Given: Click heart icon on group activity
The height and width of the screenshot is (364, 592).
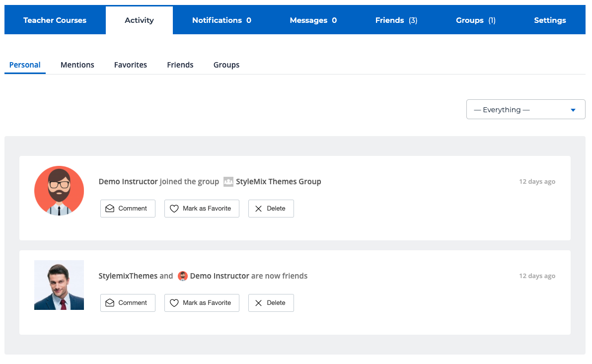Looking at the screenshot, I should (174, 209).
